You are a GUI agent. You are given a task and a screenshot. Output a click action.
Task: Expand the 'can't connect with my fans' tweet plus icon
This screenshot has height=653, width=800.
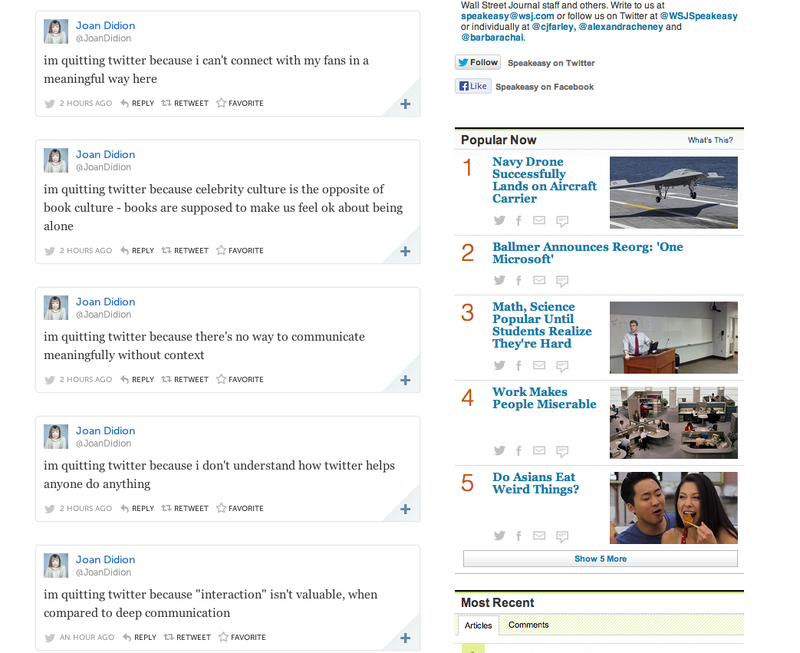pos(405,104)
